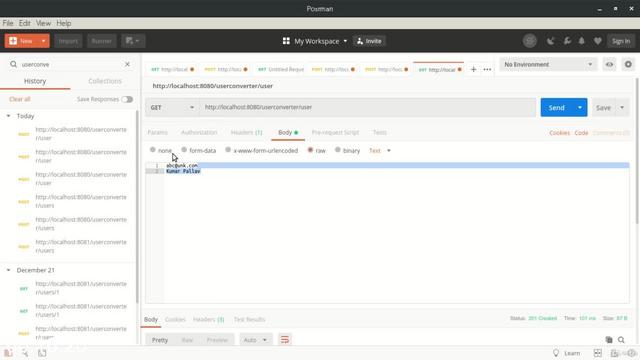This screenshot has width=640, height=360.
Task: Open the notifications bell icon
Action: pyautogui.click(x=582, y=41)
